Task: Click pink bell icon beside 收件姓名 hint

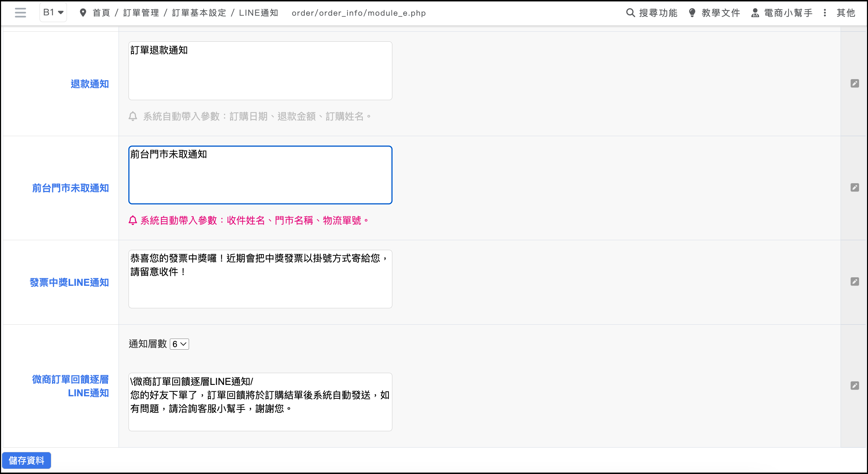Action: point(133,220)
